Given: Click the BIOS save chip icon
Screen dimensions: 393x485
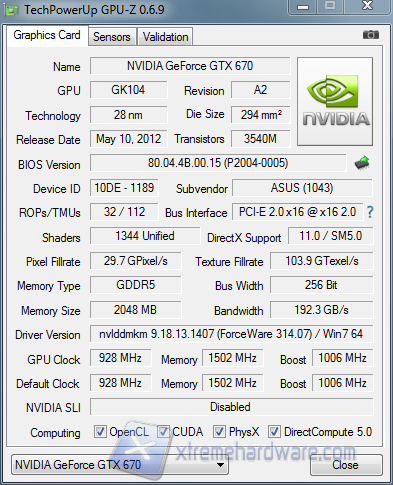Looking at the screenshot, I should [362, 163].
